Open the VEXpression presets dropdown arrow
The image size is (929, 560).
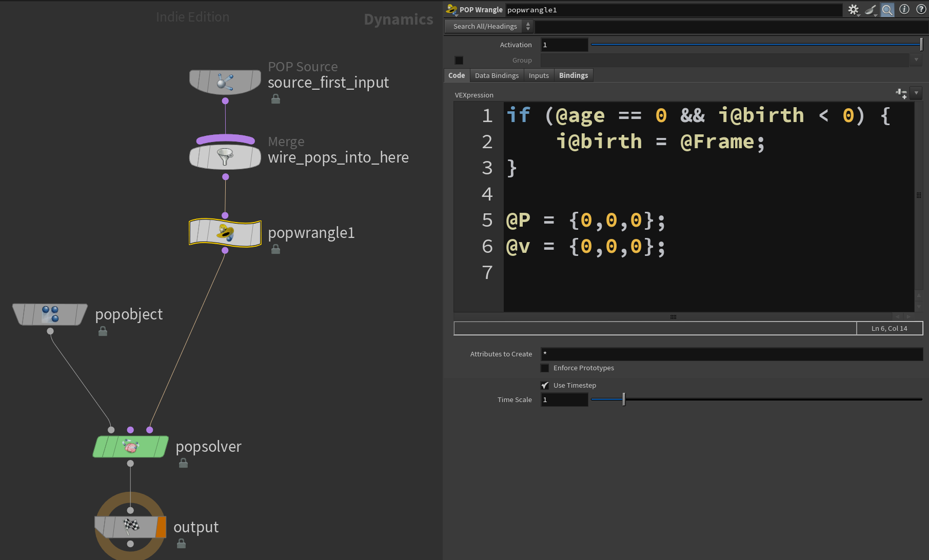click(x=916, y=93)
